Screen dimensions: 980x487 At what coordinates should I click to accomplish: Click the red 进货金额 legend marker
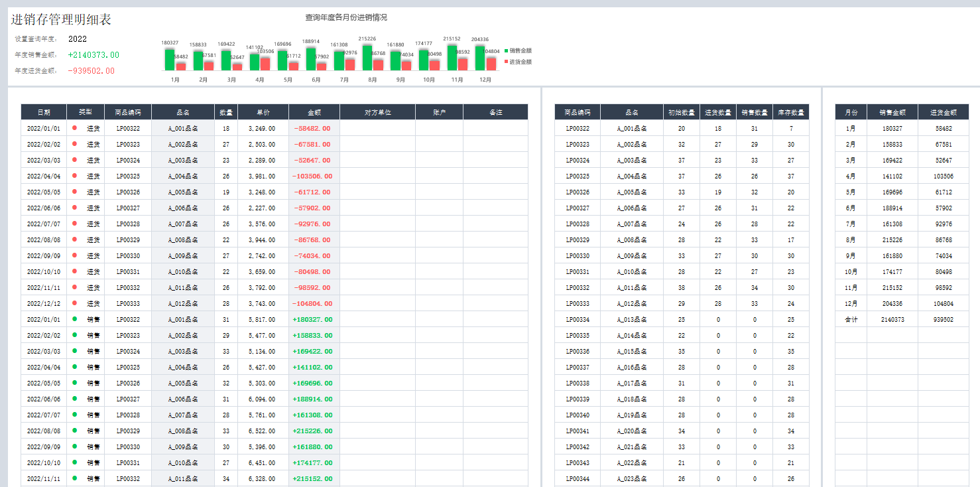507,62
